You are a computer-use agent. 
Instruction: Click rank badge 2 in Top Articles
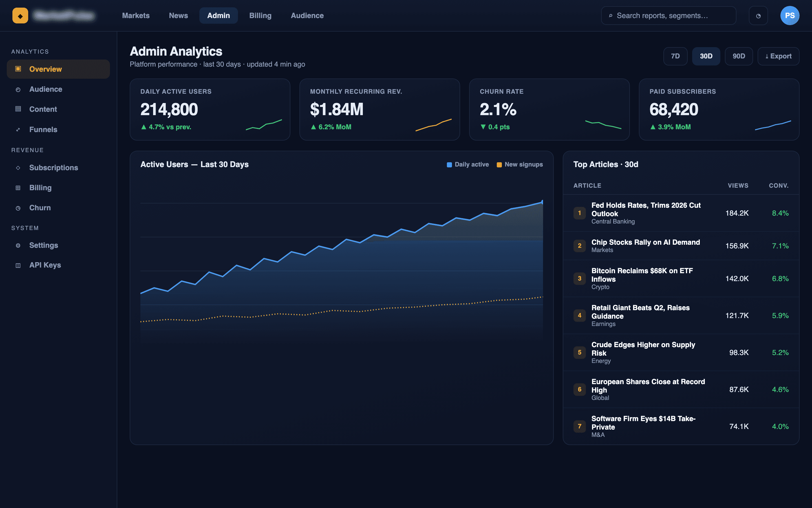(x=579, y=246)
